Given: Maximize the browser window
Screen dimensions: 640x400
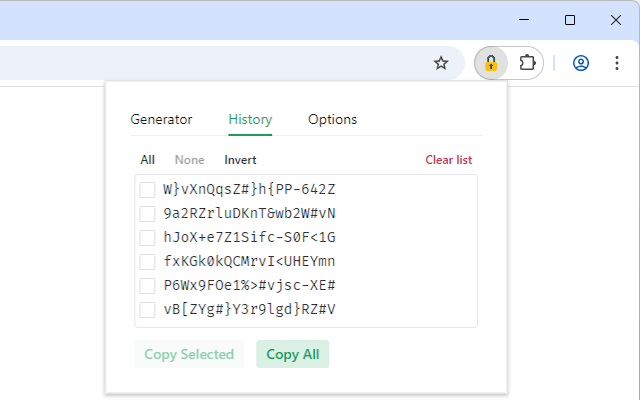Looking at the screenshot, I should (570, 19).
